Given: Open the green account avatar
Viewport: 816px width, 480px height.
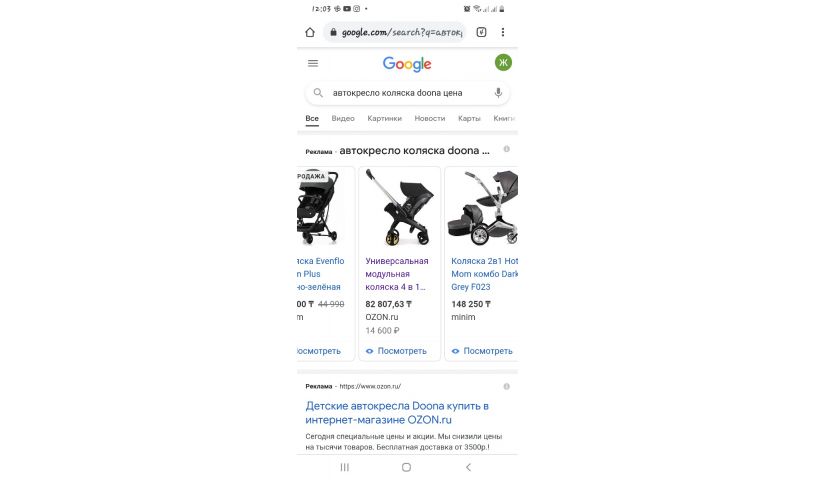Looking at the screenshot, I should click(x=503, y=62).
